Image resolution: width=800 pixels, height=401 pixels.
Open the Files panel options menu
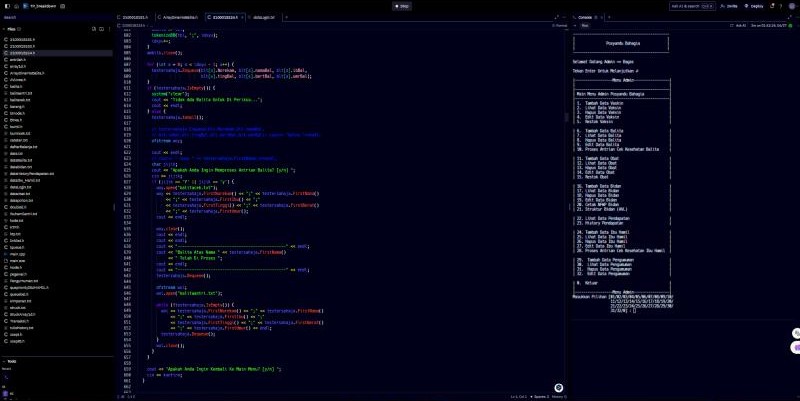[110, 29]
